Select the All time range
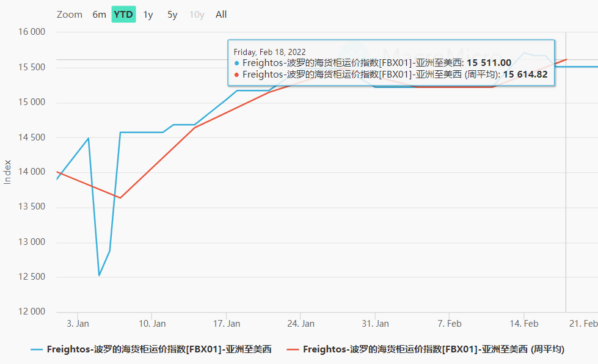 tap(221, 14)
